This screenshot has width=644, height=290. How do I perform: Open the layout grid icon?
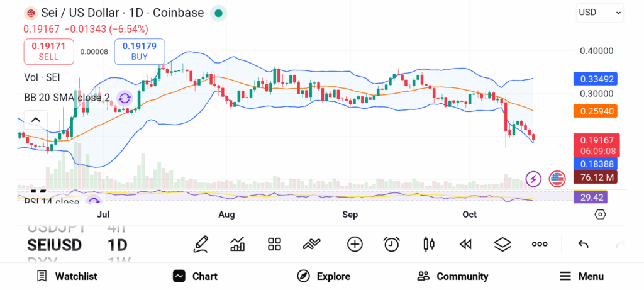(274, 244)
